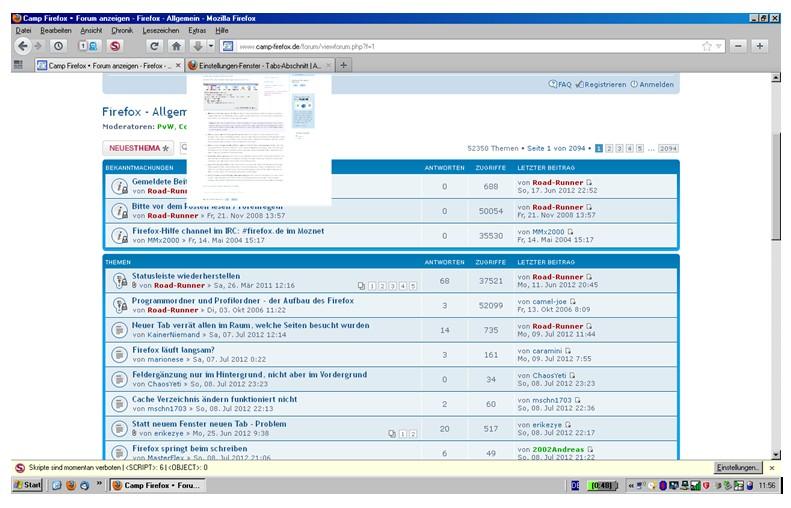Image resolution: width=791 pixels, height=508 pixels.
Task: Switch to Einstellungen-Fenster Tabs-Abschnitt tab
Action: (259, 66)
